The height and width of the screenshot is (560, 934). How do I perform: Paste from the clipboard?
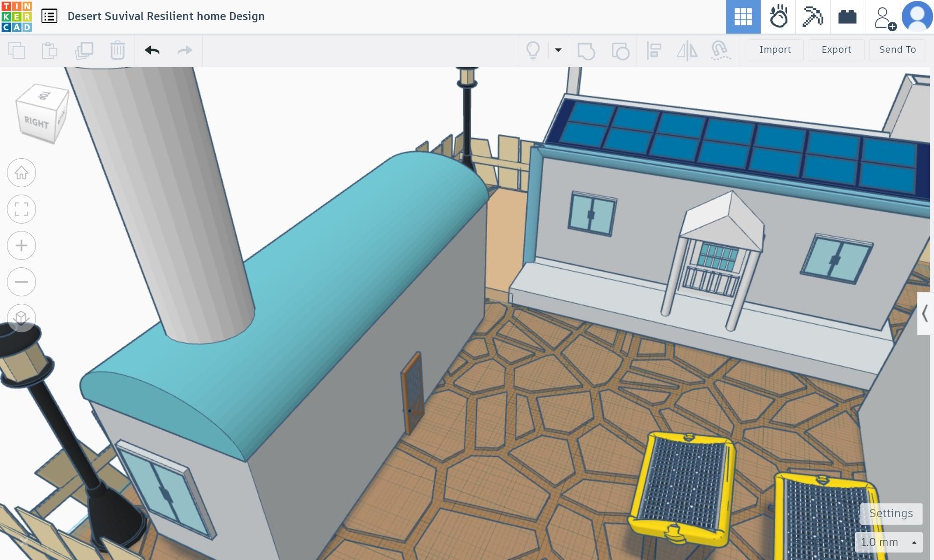pos(49,50)
